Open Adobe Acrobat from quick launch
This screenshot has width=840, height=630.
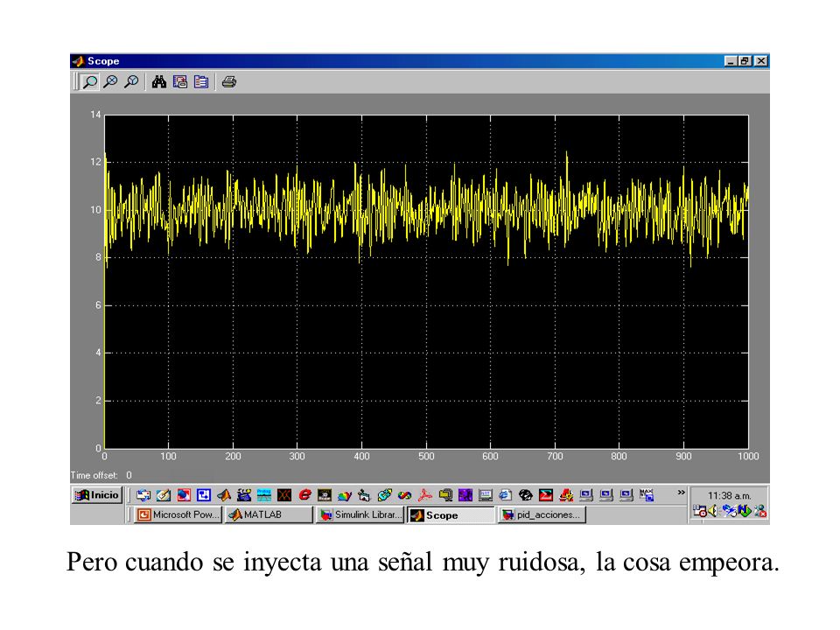(x=425, y=495)
